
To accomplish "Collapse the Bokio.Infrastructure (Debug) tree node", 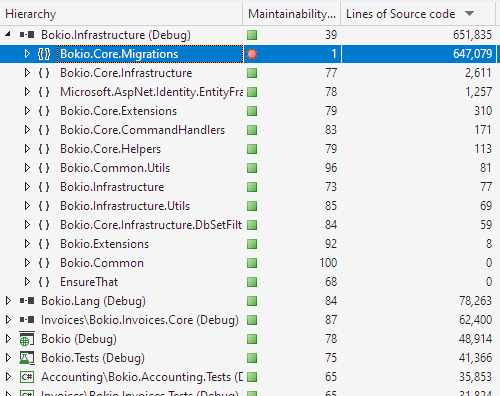I will pyautogui.click(x=8, y=34).
